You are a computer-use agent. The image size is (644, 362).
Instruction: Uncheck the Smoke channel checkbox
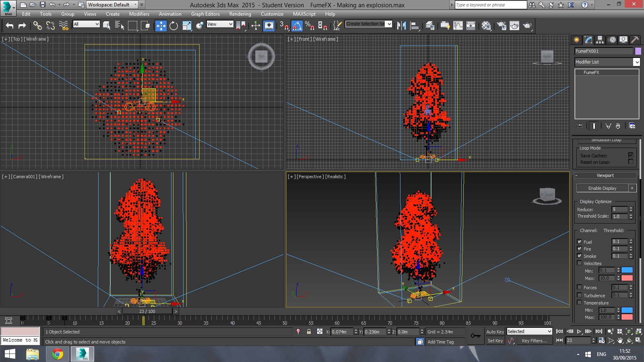(x=580, y=256)
